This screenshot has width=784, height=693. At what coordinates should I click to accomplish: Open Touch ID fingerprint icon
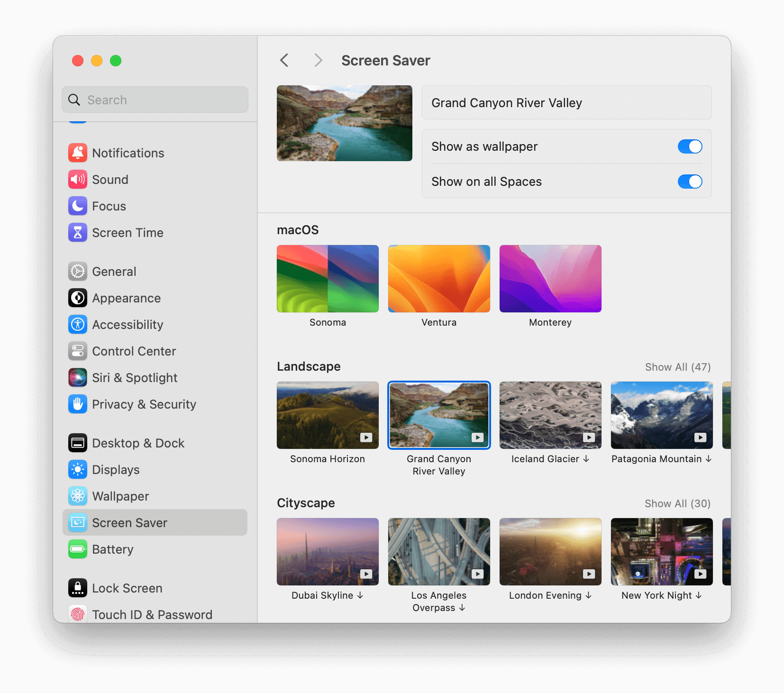pos(78,614)
